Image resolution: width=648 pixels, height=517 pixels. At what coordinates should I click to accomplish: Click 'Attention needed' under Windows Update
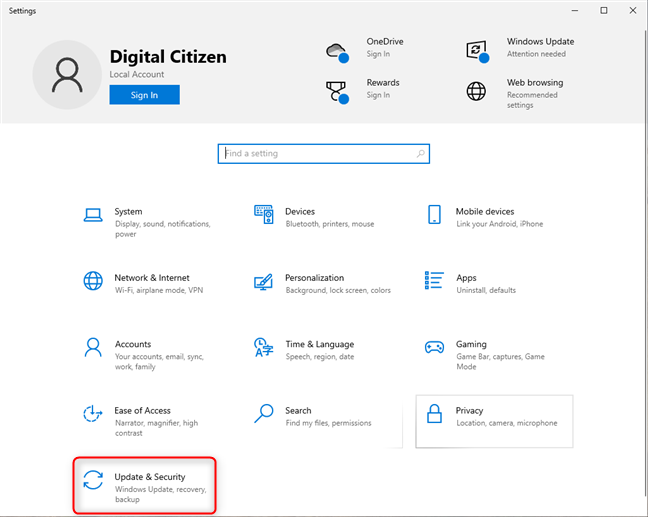536,54
